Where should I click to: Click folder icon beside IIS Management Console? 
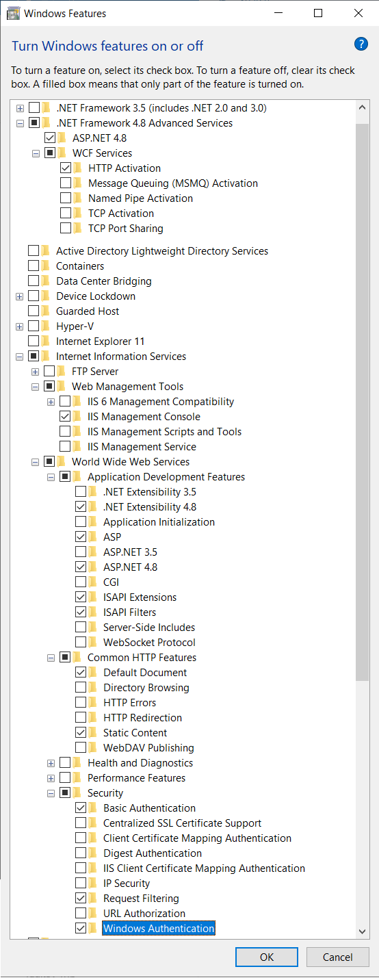[x=78, y=417]
